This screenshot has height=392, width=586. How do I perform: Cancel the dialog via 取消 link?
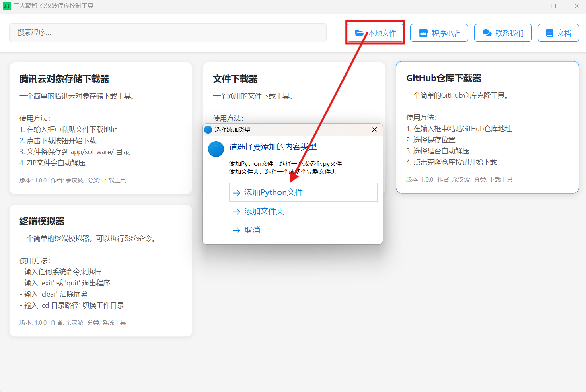click(x=252, y=230)
